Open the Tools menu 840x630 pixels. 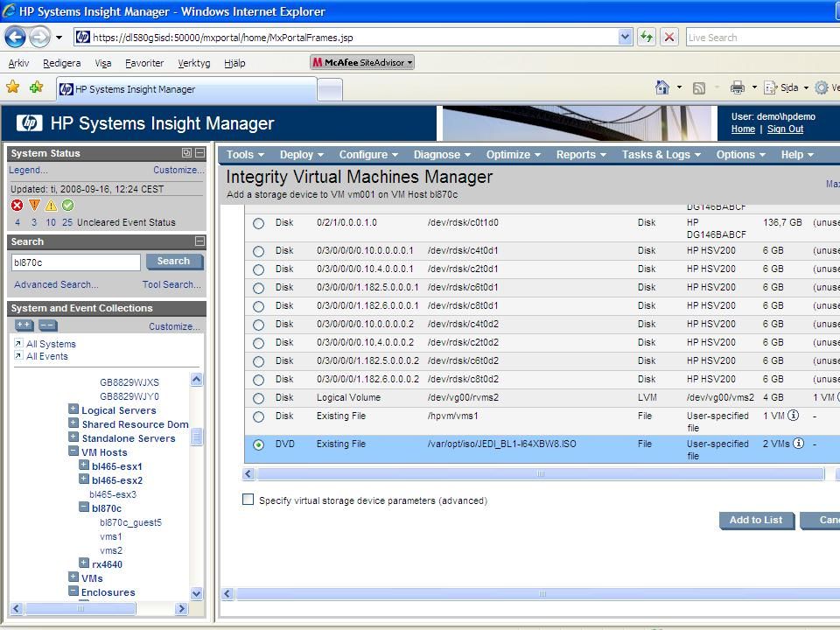(245, 154)
